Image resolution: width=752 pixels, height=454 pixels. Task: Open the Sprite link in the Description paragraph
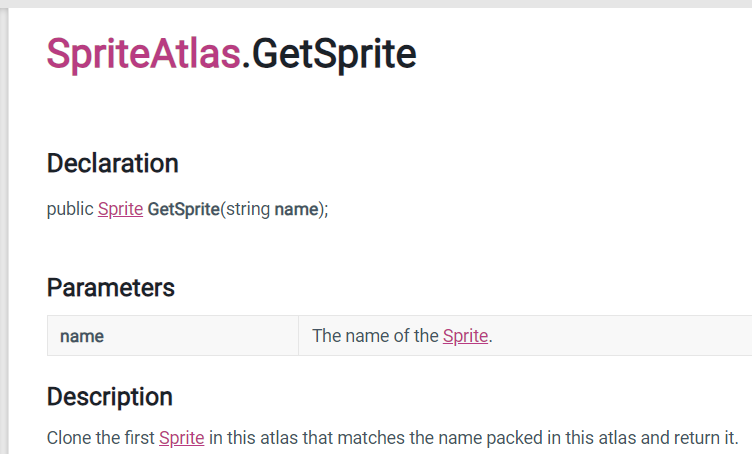[x=181, y=438]
